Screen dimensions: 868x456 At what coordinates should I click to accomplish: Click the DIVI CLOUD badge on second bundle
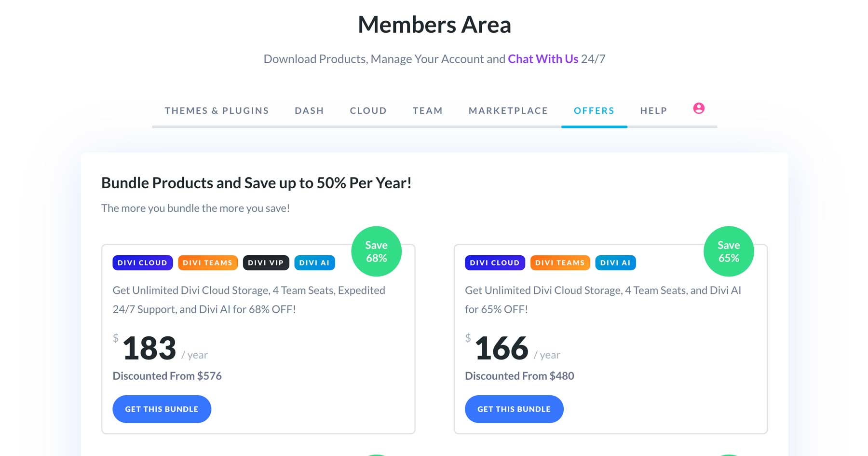click(495, 263)
